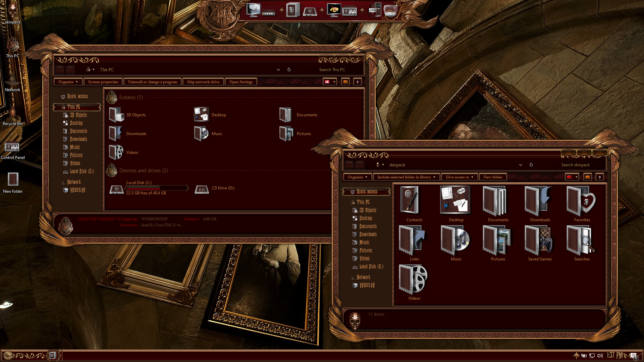Viewport: 644px width, 362px height.
Task: Click the lock-and-PC dock icon
Action: (375, 10)
